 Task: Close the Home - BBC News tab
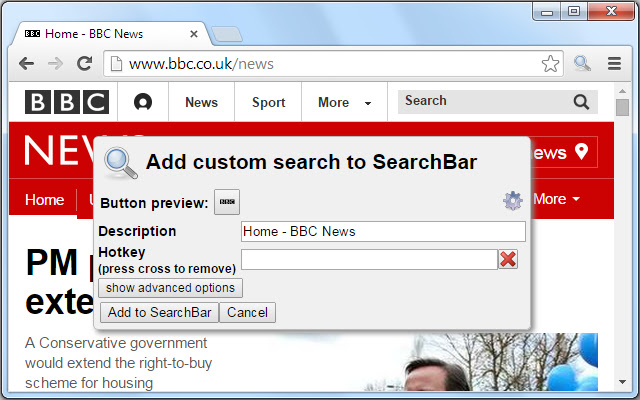[x=194, y=34]
